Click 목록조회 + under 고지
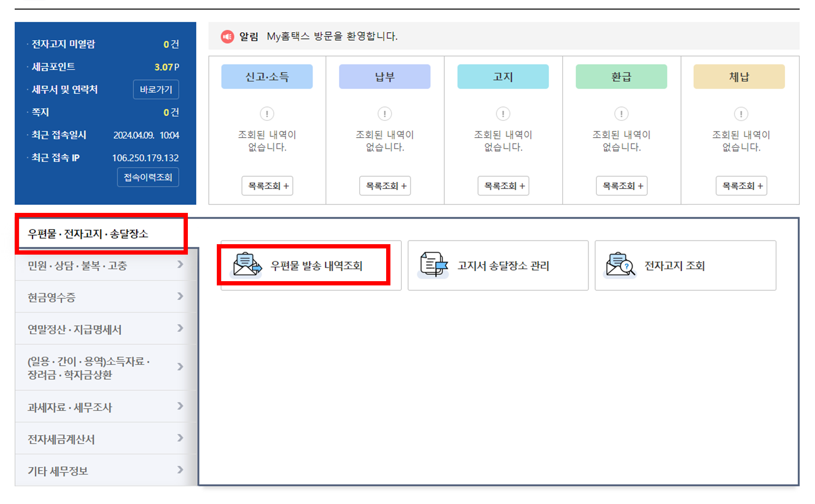Image resolution: width=815 pixels, height=504 pixels. coord(503,186)
